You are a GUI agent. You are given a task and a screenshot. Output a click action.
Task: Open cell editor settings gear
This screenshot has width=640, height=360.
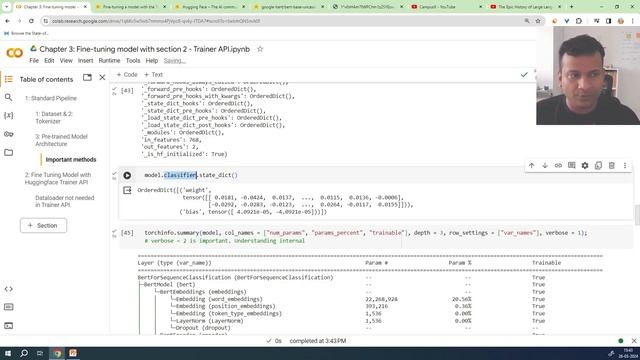[x=585, y=165]
